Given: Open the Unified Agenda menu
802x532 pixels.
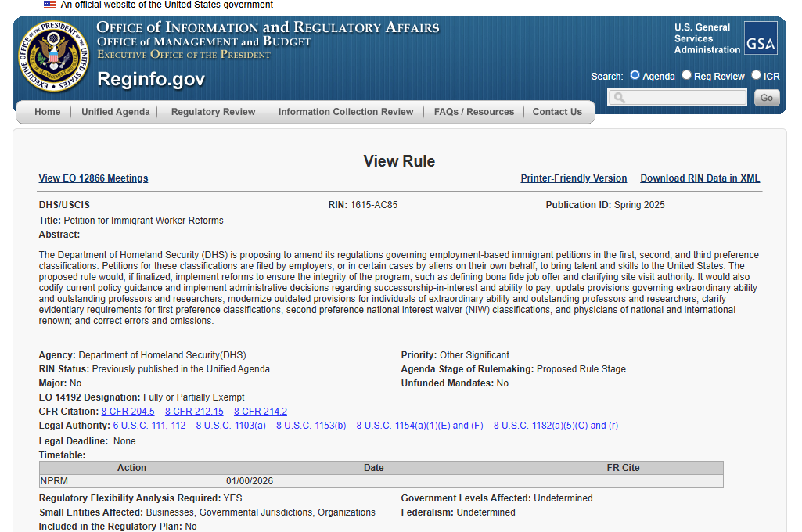Looking at the screenshot, I should click(116, 112).
